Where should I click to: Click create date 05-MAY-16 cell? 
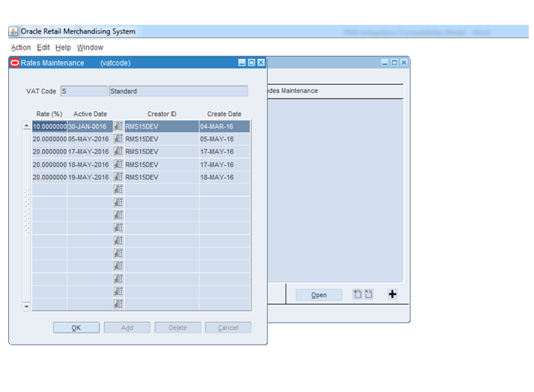pos(224,139)
